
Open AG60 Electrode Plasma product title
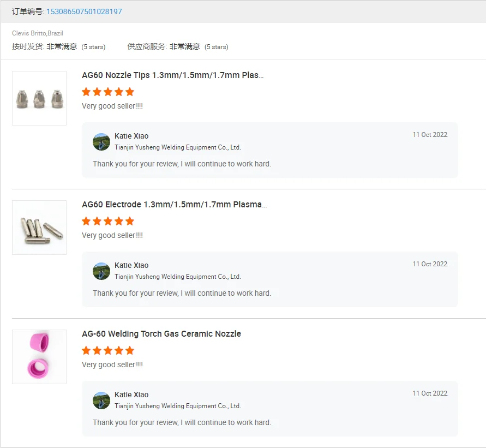coord(175,205)
